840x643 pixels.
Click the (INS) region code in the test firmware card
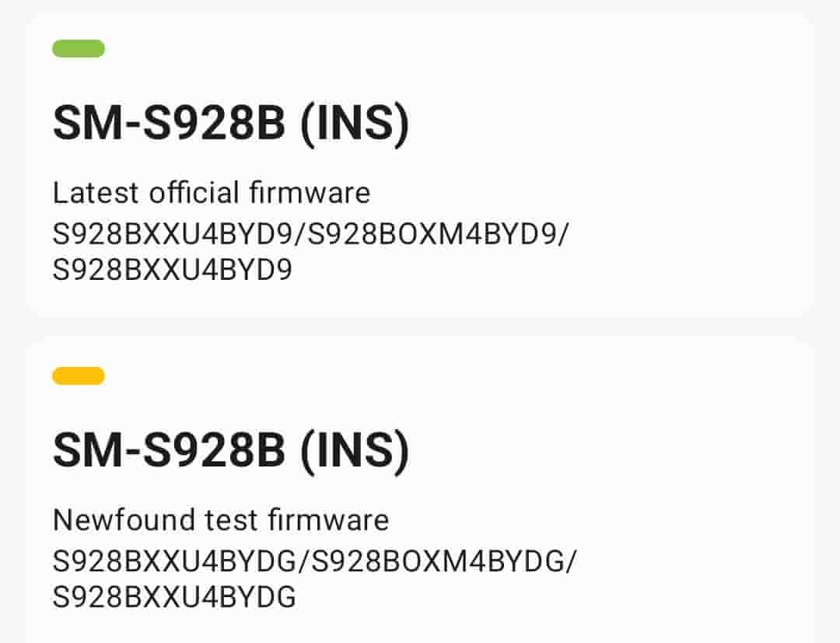pyautogui.click(x=354, y=452)
